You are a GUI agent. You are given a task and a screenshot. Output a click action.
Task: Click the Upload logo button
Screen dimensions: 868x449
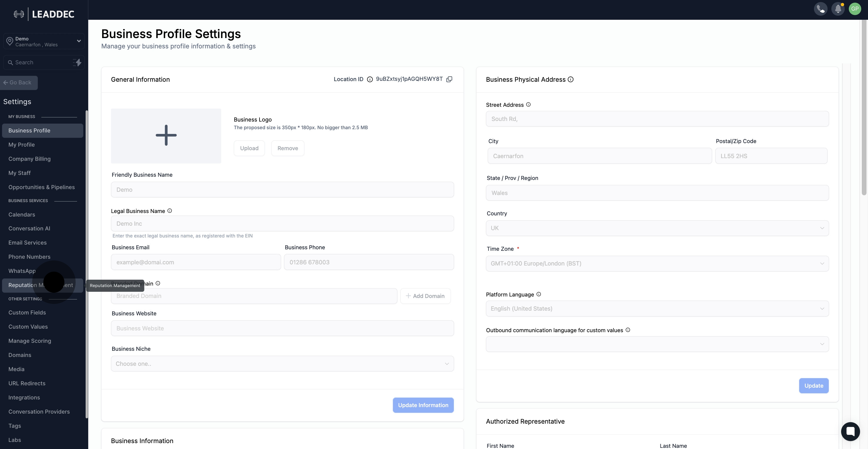[x=249, y=148]
